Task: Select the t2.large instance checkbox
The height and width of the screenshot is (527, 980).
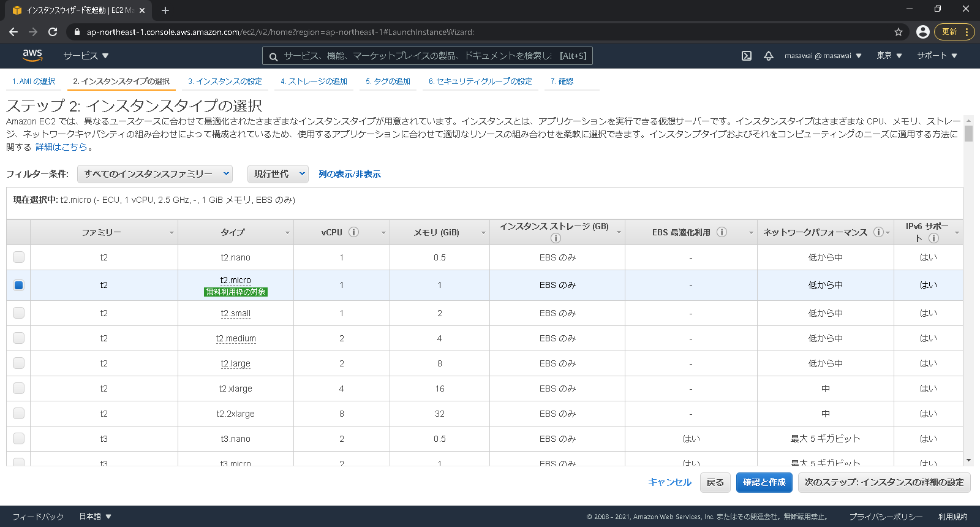Action: [18, 363]
